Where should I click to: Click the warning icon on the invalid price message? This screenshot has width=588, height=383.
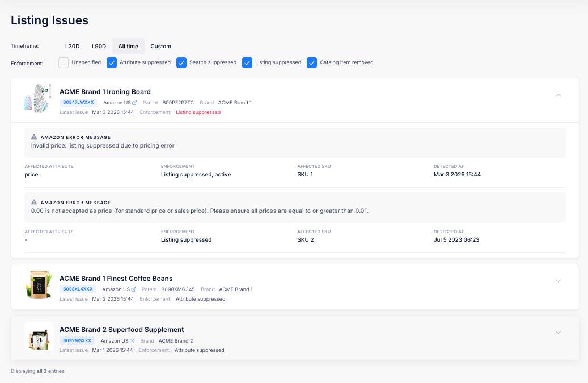(x=34, y=137)
